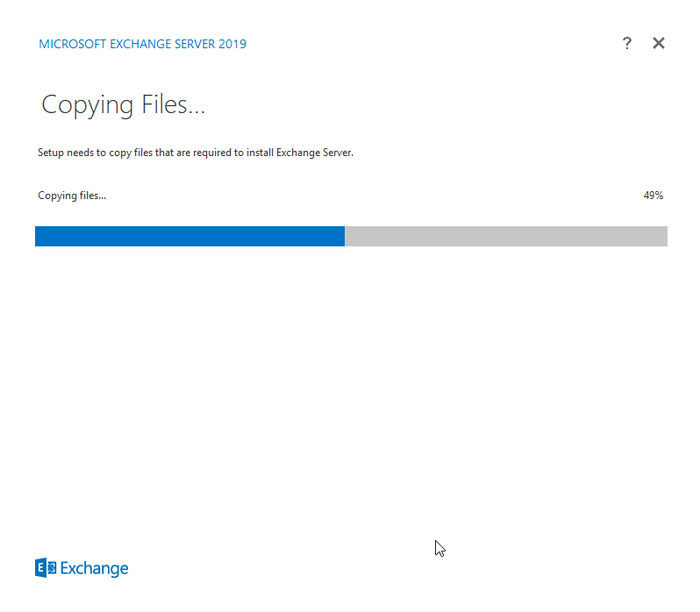The width and height of the screenshot is (700, 612).
Task: Select the "Copying Files..." heading
Action: pos(123,105)
